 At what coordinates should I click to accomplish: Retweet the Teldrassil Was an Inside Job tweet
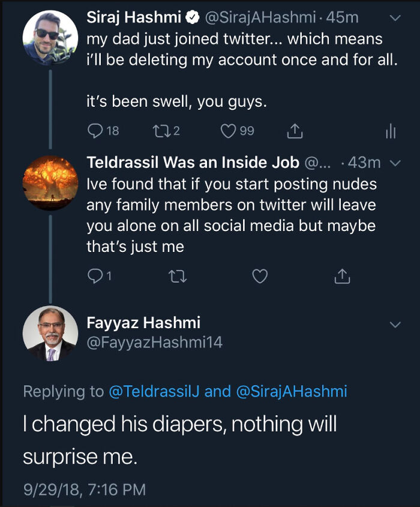point(176,275)
